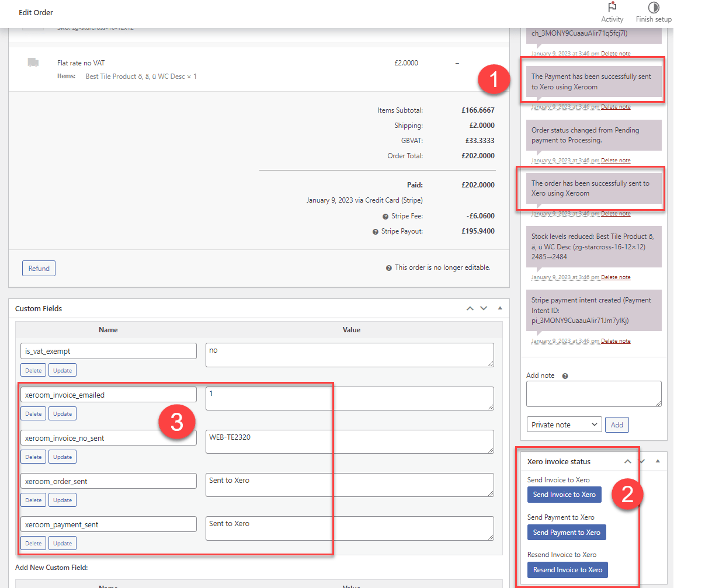The height and width of the screenshot is (588, 726).
Task: Click Send Invoice to Xero button
Action: pyautogui.click(x=564, y=495)
